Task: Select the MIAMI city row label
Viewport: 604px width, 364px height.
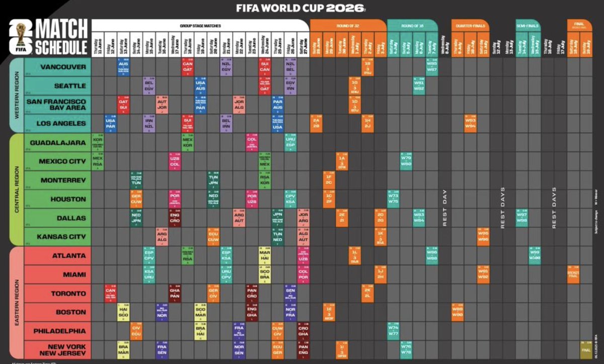Action: coord(57,275)
